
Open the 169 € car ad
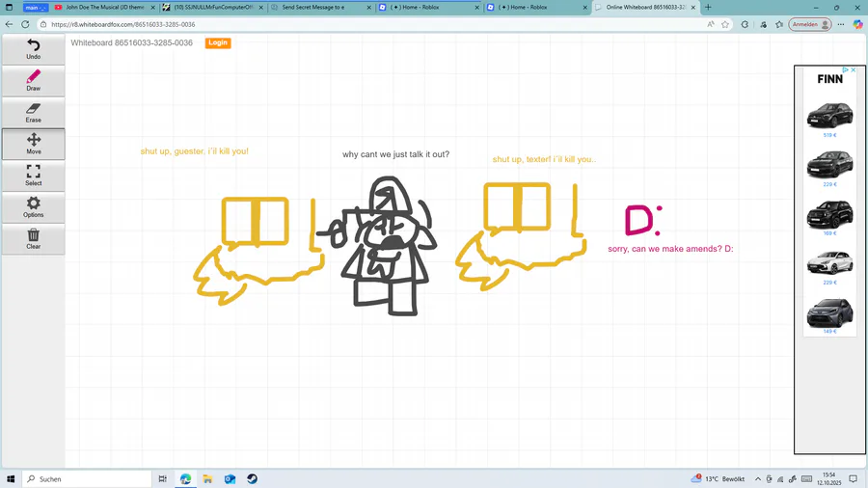click(829, 217)
